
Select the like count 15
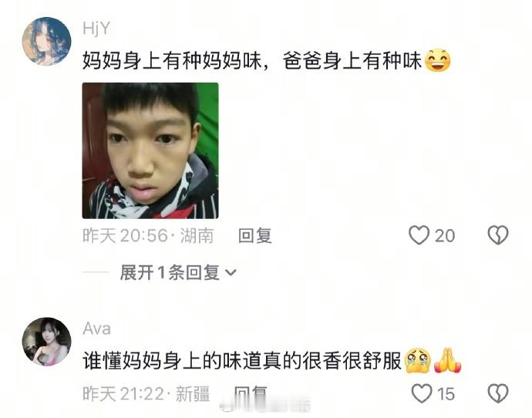446,394
